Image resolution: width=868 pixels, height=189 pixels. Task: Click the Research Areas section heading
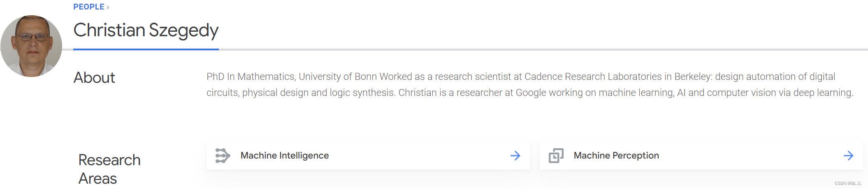click(x=109, y=169)
